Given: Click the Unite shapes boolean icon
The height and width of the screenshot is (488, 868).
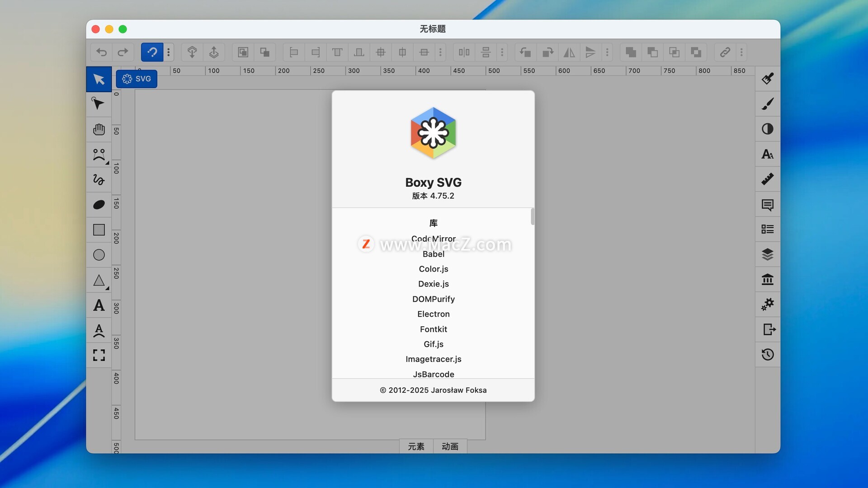Looking at the screenshot, I should pyautogui.click(x=631, y=52).
